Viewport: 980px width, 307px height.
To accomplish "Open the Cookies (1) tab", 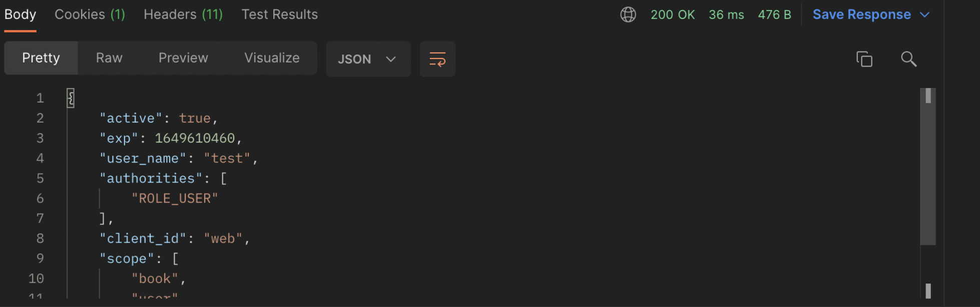I will (90, 14).
